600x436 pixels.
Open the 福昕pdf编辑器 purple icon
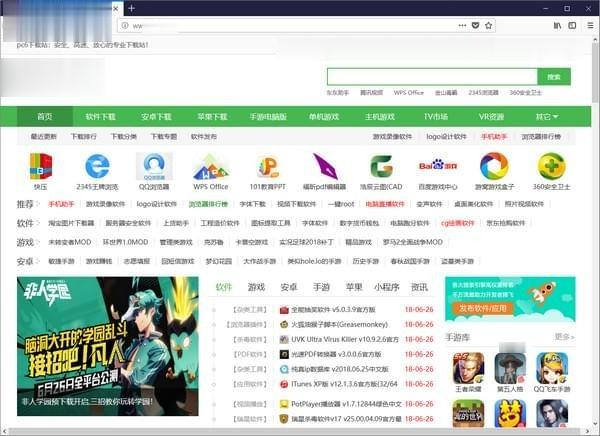click(x=324, y=166)
